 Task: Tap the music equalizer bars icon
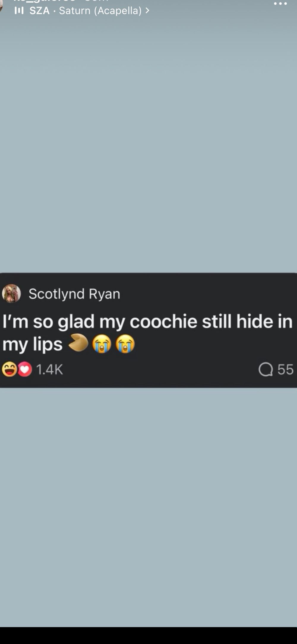[19, 11]
